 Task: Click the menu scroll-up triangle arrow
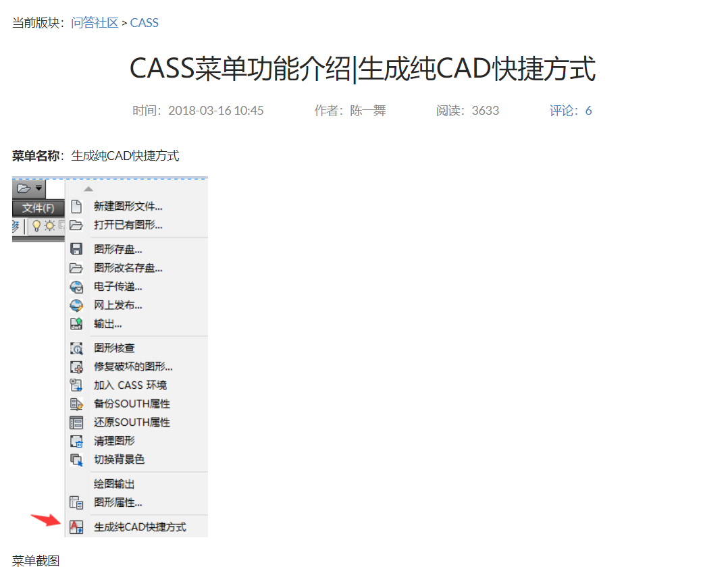click(x=88, y=189)
